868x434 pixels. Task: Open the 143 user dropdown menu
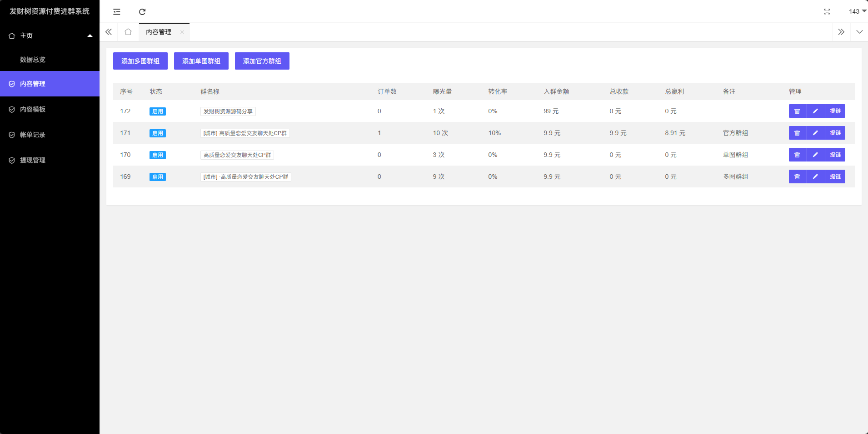(x=857, y=11)
